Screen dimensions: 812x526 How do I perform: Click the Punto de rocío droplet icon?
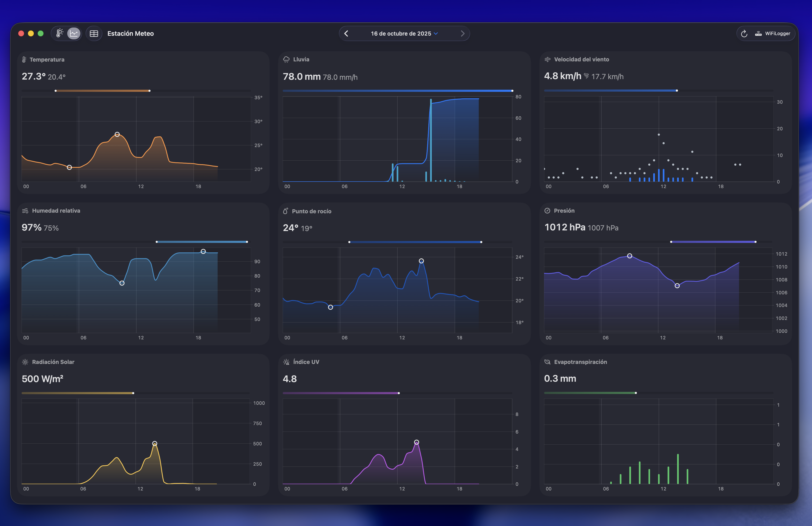[285, 211]
